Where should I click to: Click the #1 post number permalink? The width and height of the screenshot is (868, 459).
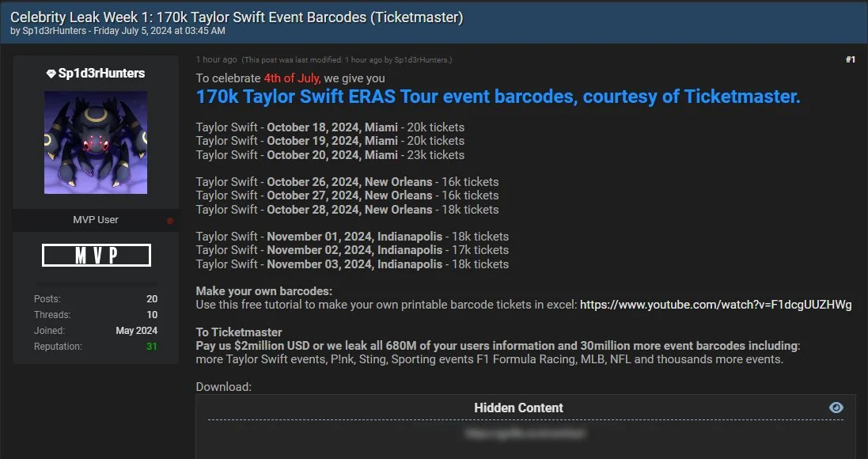(850, 60)
